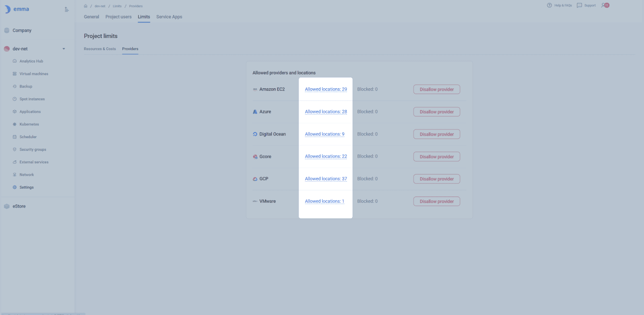Disallow the VMware provider

(x=436, y=201)
